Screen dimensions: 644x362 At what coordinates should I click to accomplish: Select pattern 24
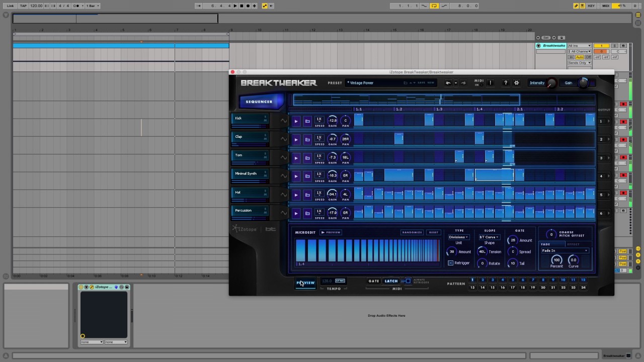point(583,288)
